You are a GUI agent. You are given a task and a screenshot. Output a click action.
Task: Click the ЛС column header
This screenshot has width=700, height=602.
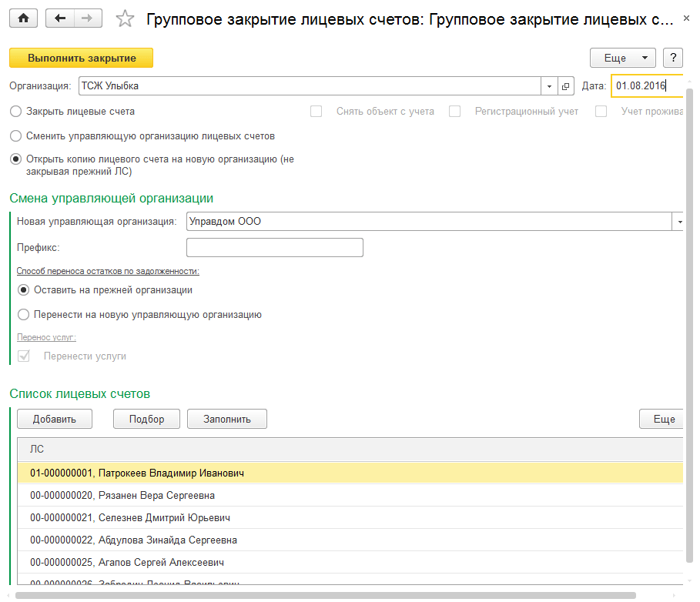[350, 450]
